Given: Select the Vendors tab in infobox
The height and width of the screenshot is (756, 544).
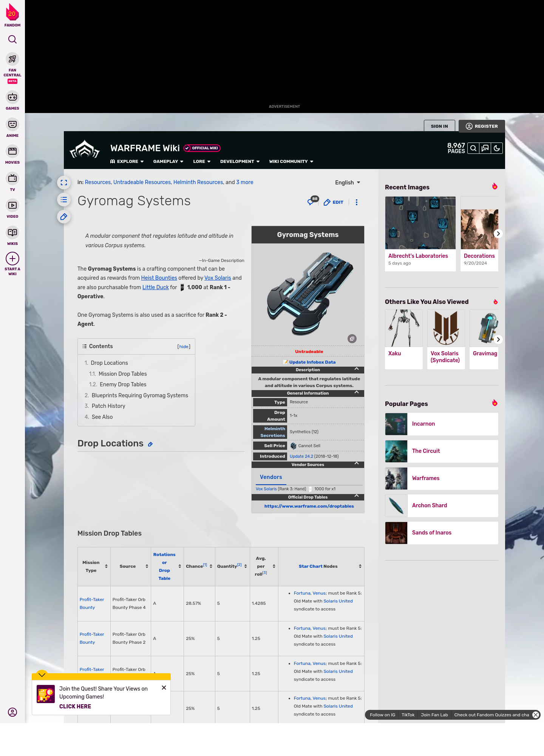Looking at the screenshot, I should (271, 477).
